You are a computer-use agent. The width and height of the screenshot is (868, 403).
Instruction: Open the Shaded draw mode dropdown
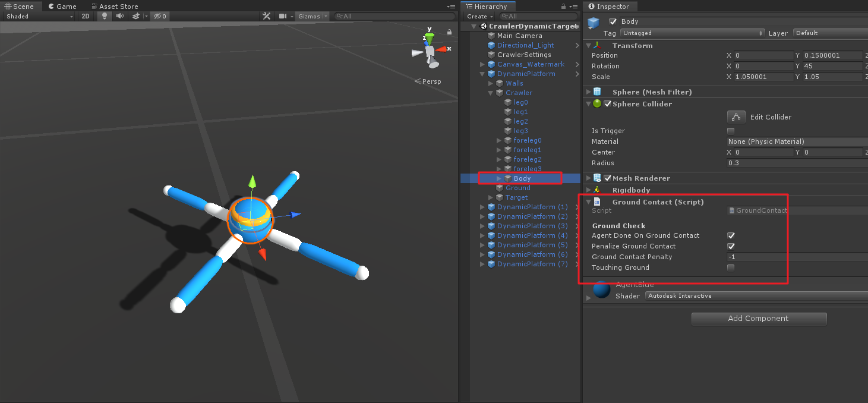(39, 16)
